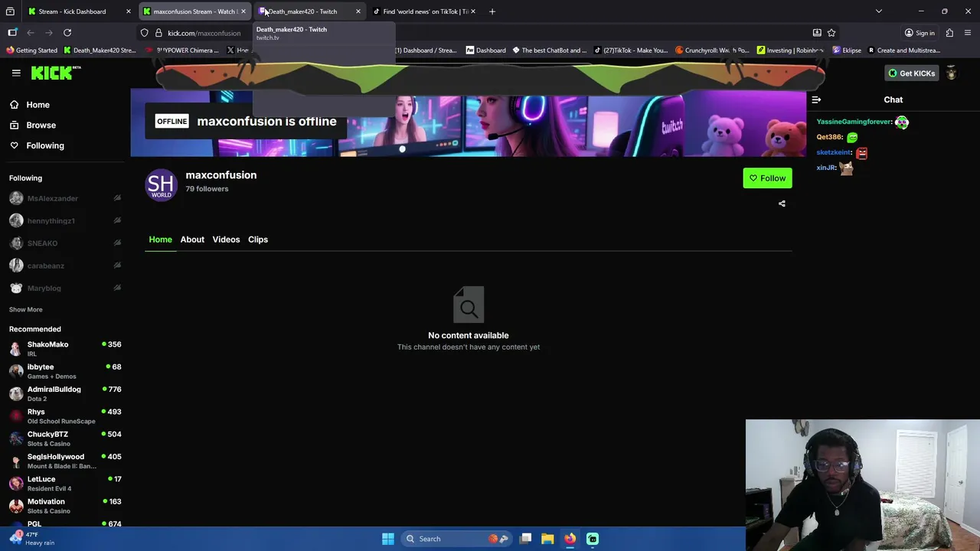Open carabeanz's channel in Following list

46,266
